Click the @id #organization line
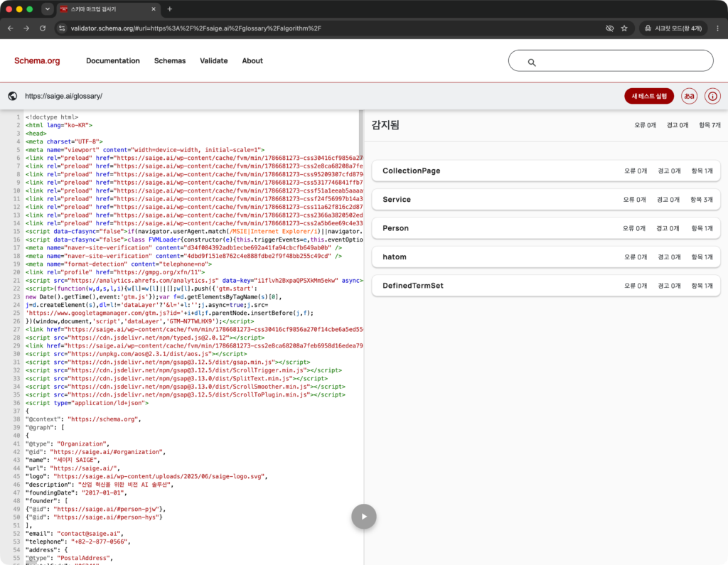The width and height of the screenshot is (728, 565). (x=96, y=452)
